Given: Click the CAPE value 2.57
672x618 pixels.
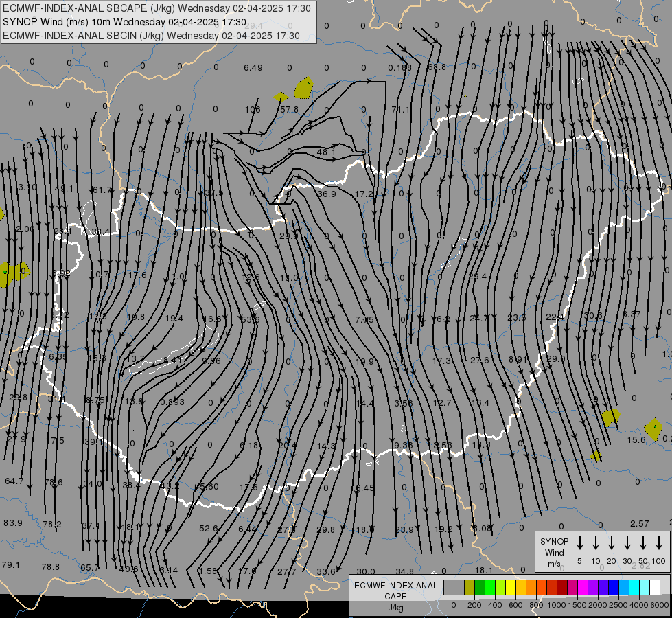Looking at the screenshot, I should point(640,524).
